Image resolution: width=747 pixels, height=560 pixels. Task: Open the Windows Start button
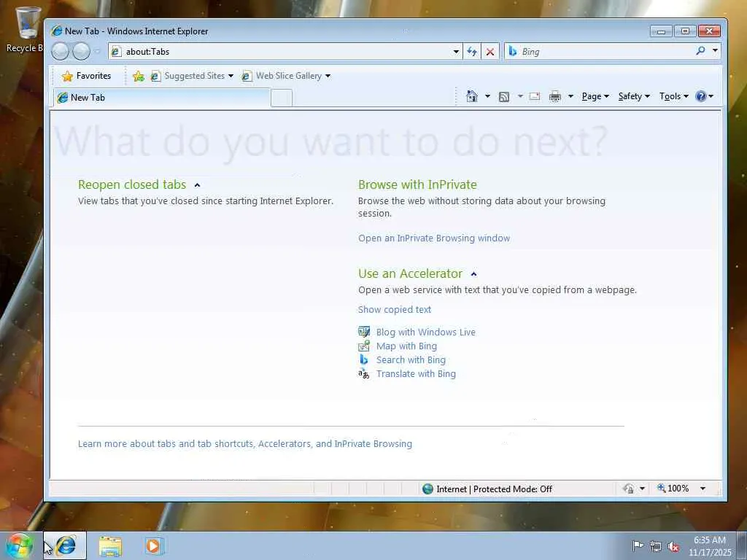click(19, 545)
